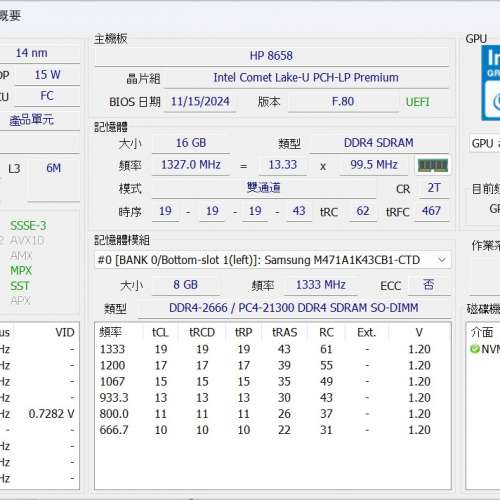Click the greyed APX feature label
500x500 pixels.
click(x=20, y=301)
